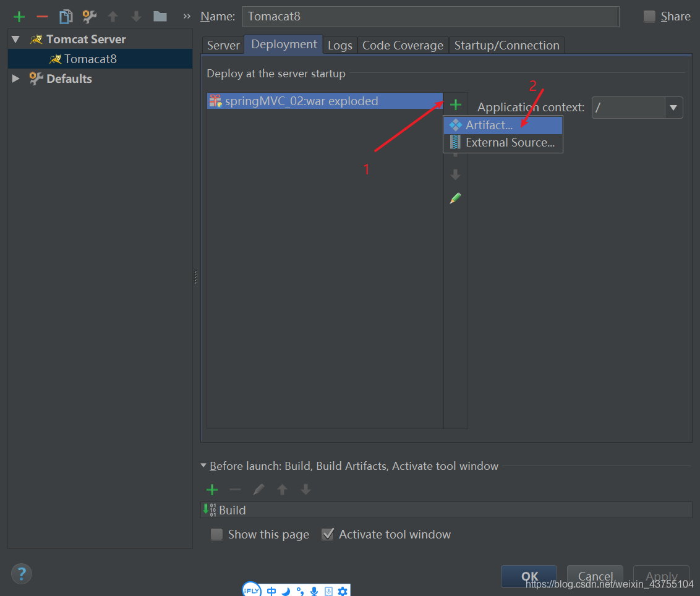
Task: Switch to the Server tab
Action: (223, 45)
